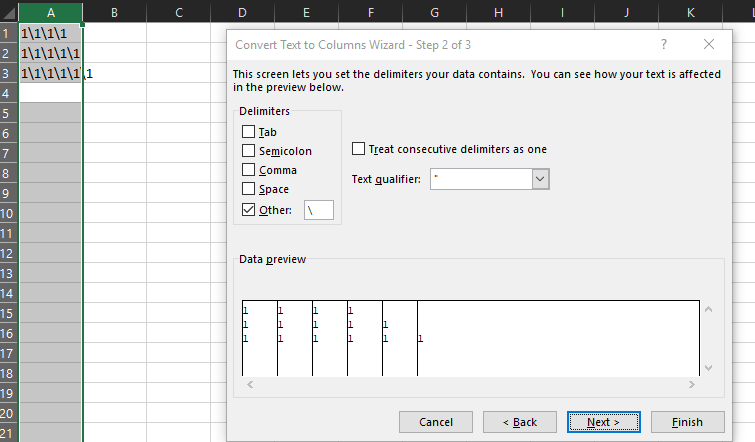Select row 4 header
Screen dimensions: 755x442
point(8,93)
